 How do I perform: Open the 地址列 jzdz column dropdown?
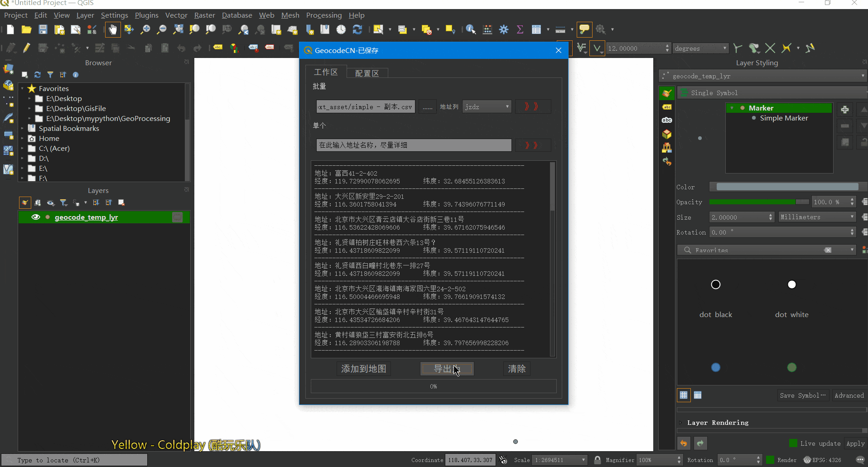tap(487, 107)
